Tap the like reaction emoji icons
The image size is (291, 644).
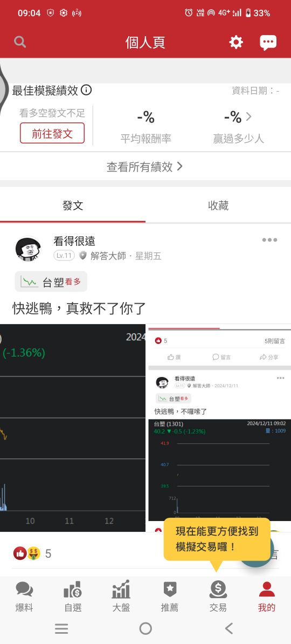pyautogui.click(x=27, y=553)
